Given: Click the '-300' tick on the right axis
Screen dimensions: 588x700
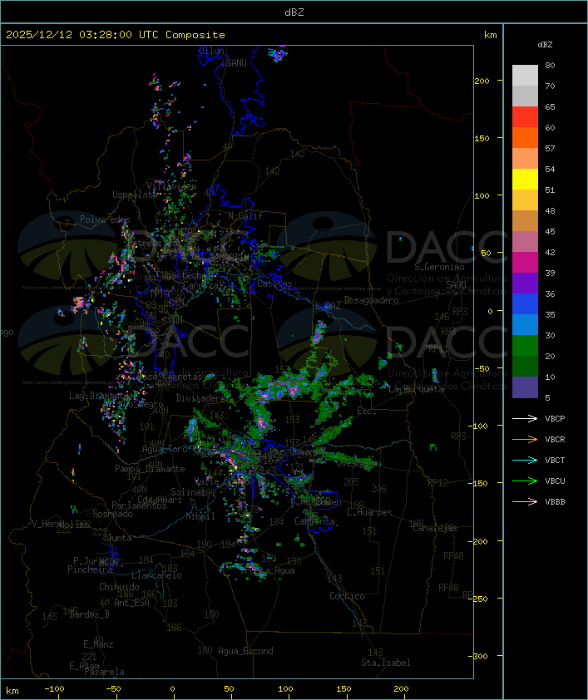Looking at the screenshot, I should pos(480,656).
